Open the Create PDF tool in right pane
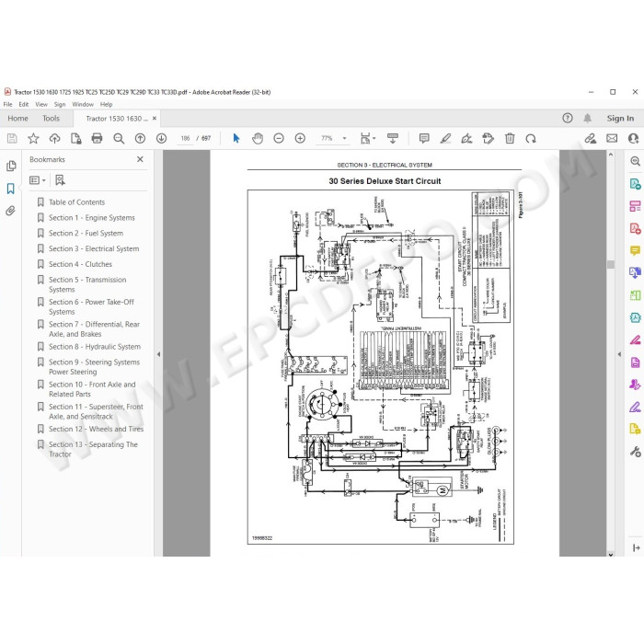This screenshot has width=644, height=644. coord(635,228)
